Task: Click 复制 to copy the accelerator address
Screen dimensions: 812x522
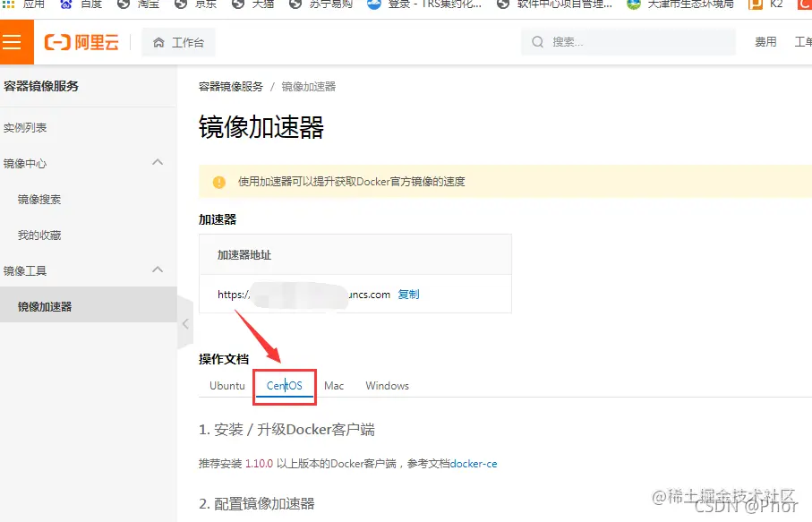Action: tap(408, 295)
